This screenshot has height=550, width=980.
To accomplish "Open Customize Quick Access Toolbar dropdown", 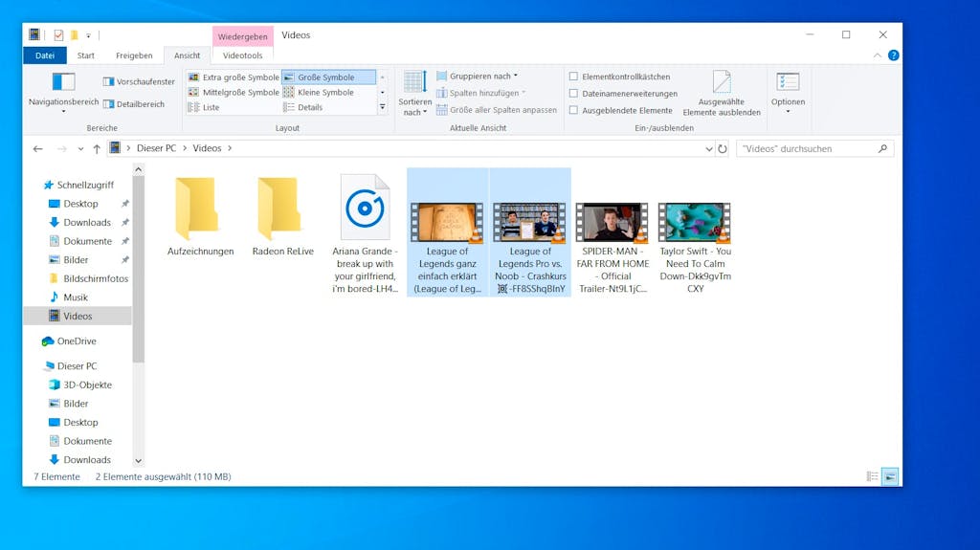I will coord(89,35).
